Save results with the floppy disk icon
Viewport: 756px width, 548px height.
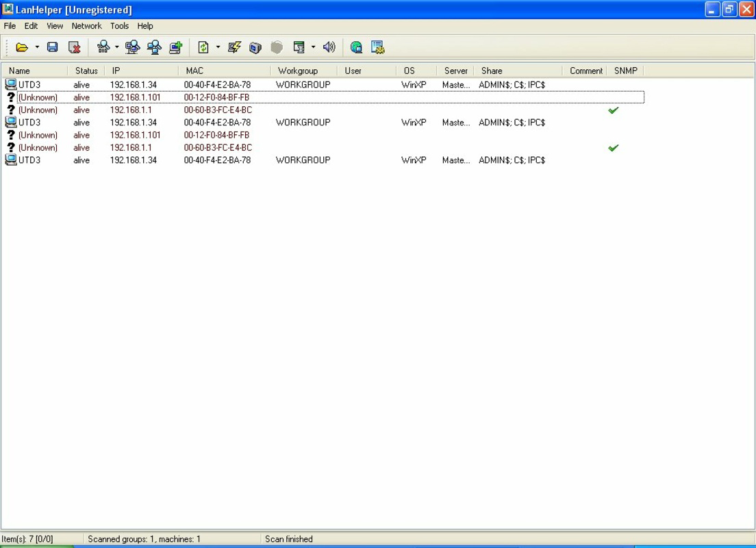(x=52, y=47)
